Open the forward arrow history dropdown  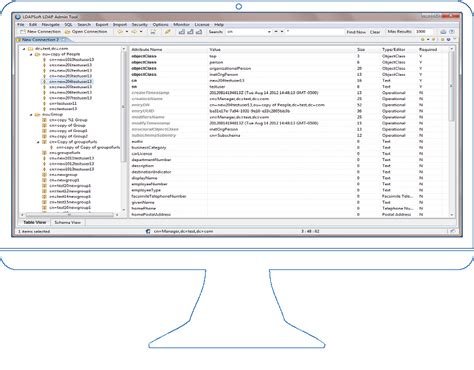click(141, 32)
